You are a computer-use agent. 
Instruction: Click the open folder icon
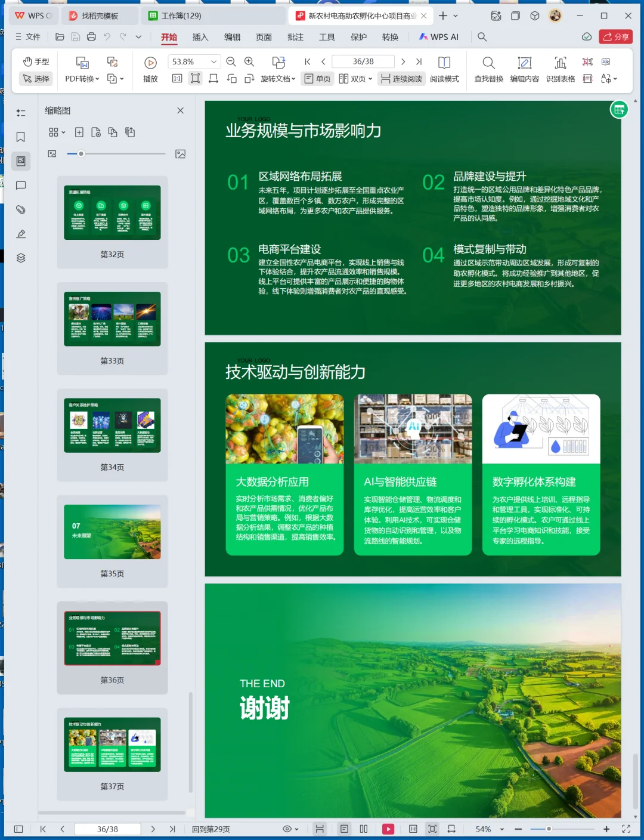pos(60,37)
